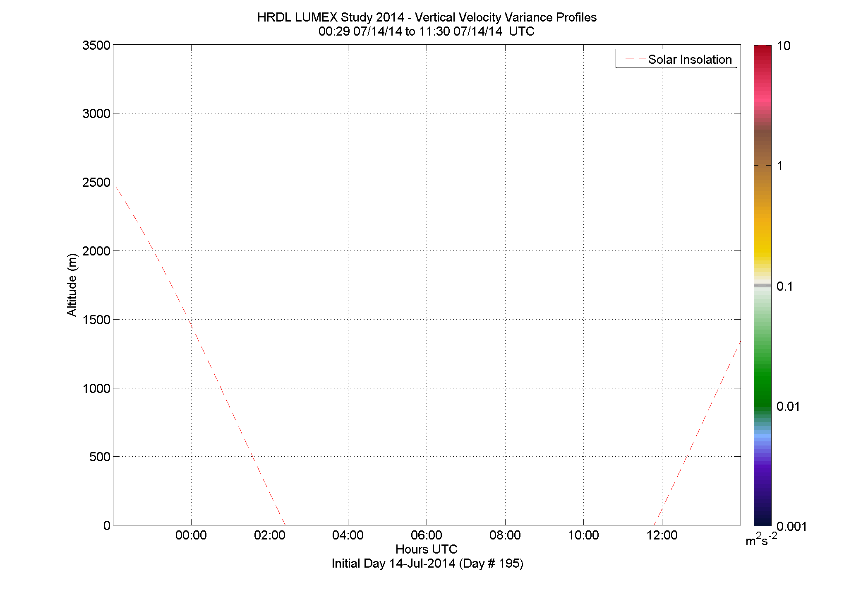Click the 12:00 time tick label
The height and width of the screenshot is (590, 868).
click(x=662, y=535)
